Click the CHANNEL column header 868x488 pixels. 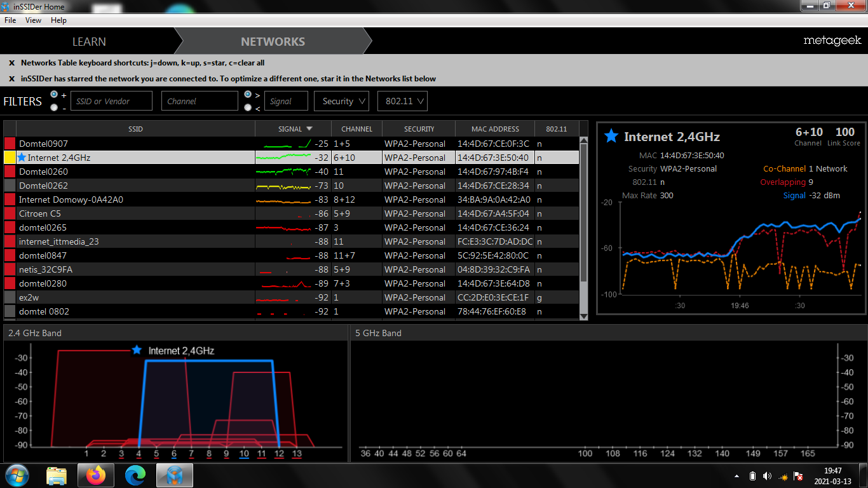pyautogui.click(x=356, y=128)
